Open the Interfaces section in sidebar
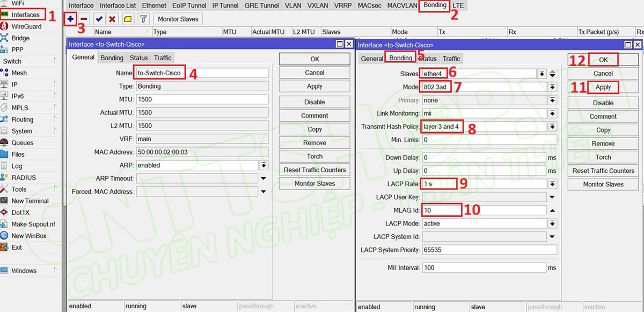The image size is (644, 312). 25,14
